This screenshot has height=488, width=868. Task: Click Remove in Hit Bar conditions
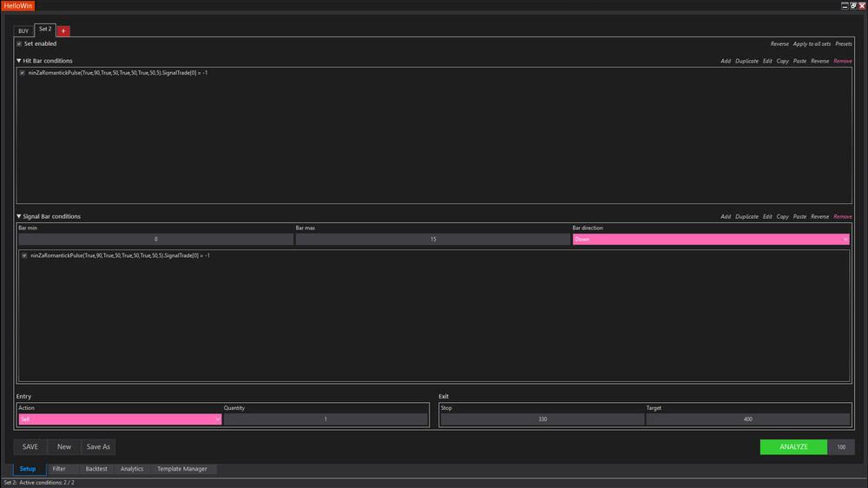842,61
